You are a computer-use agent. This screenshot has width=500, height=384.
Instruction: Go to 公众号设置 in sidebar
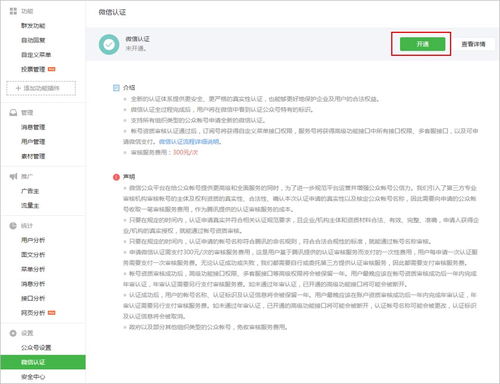36,348
